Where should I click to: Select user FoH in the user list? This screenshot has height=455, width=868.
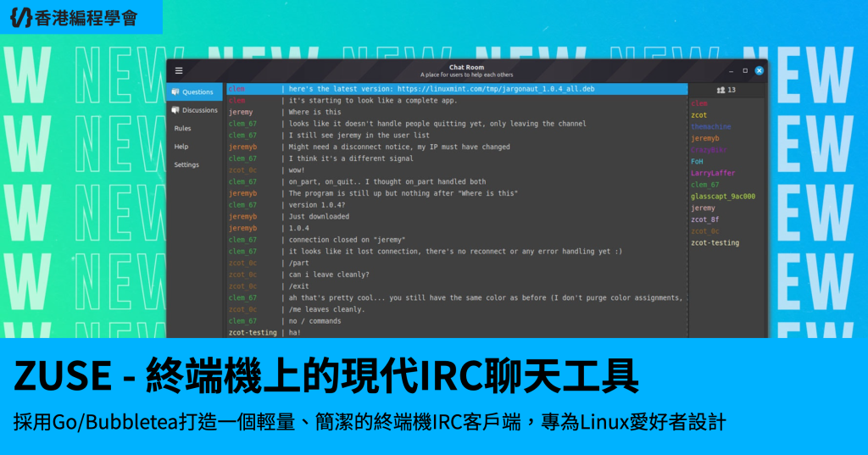(697, 162)
